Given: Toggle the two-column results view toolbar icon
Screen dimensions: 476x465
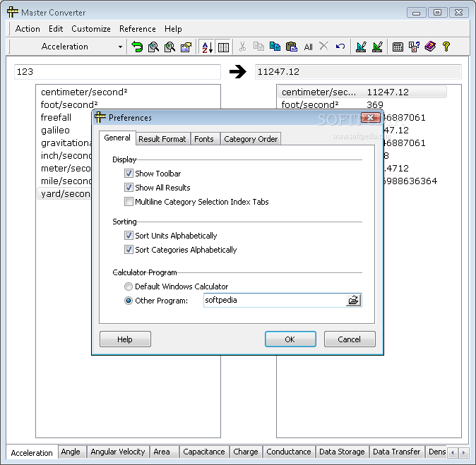Looking at the screenshot, I should coord(224,47).
